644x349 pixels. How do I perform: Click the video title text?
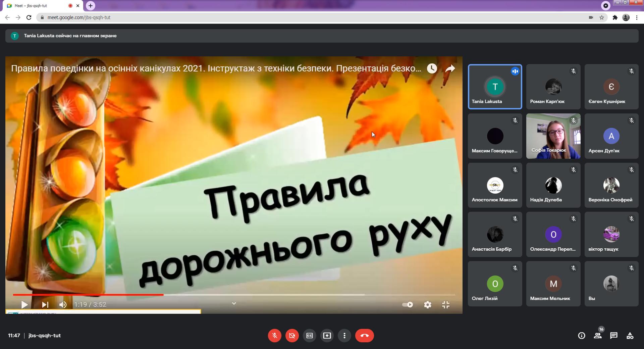(216, 68)
